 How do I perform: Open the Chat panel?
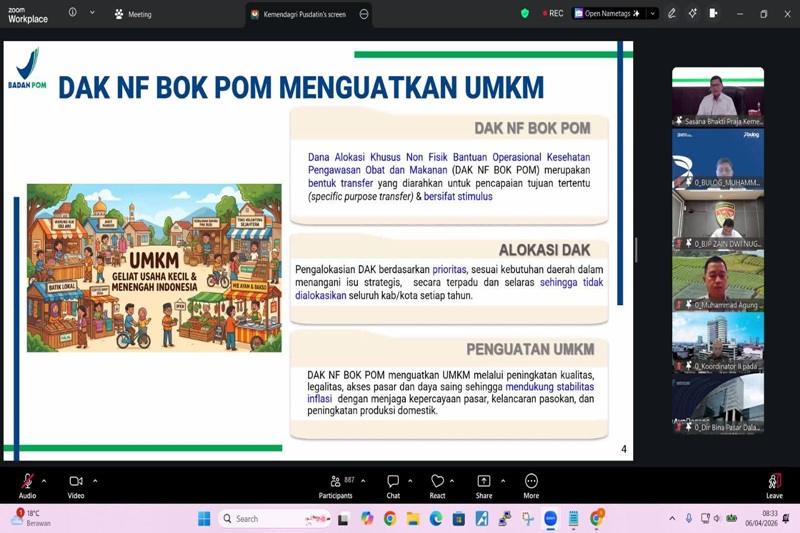coord(393,484)
